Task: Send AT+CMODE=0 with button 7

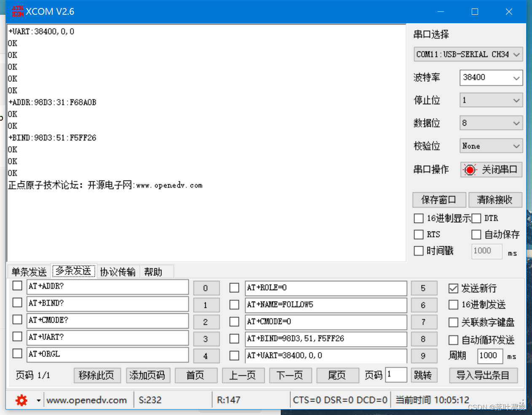Action: tap(424, 322)
